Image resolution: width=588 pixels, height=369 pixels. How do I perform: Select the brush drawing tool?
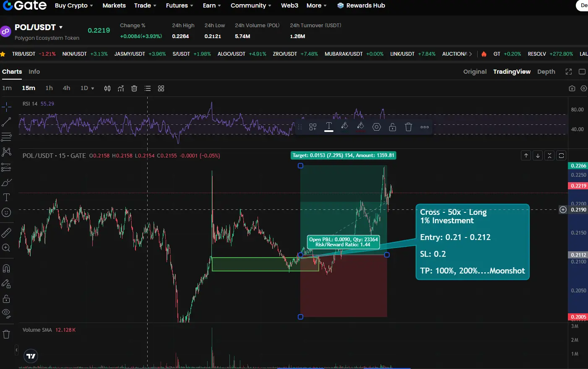pos(6,182)
